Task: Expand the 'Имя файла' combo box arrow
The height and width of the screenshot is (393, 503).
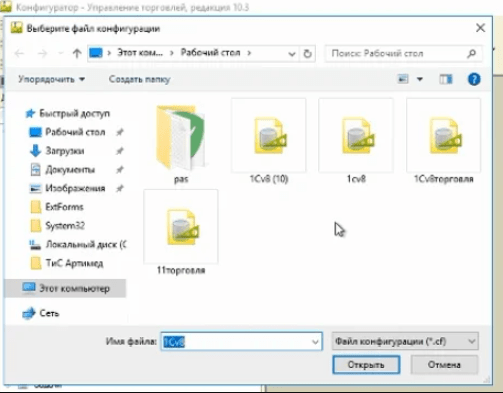Action: [x=315, y=342]
